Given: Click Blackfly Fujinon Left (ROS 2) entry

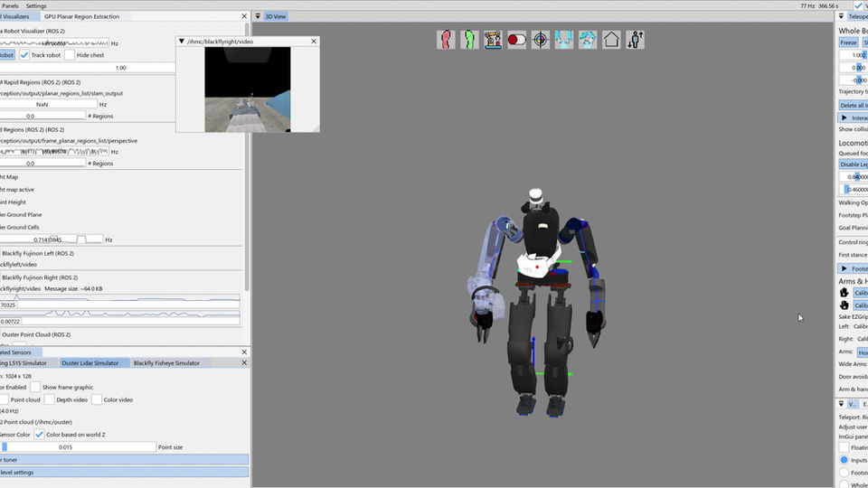Looking at the screenshot, I should [38, 253].
